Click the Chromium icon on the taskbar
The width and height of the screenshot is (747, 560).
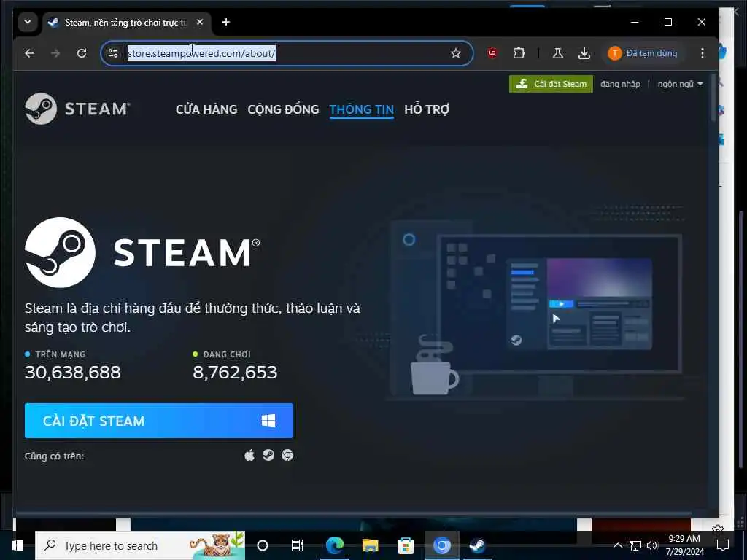point(441,545)
